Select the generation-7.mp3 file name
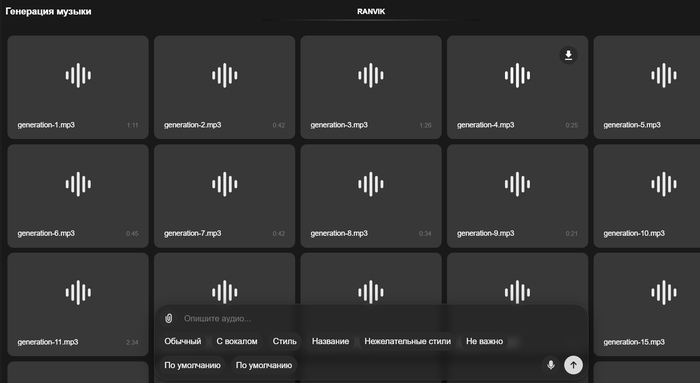 pos(192,233)
